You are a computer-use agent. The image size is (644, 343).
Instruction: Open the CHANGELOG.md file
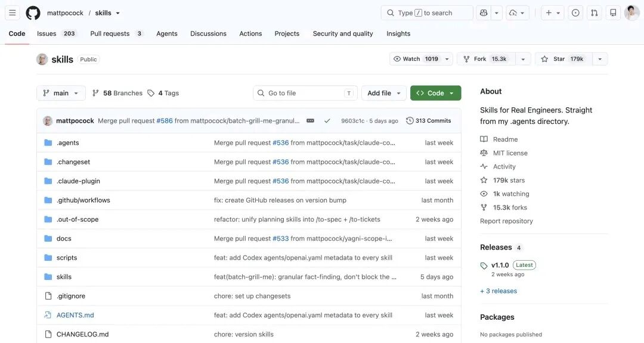[82, 335]
